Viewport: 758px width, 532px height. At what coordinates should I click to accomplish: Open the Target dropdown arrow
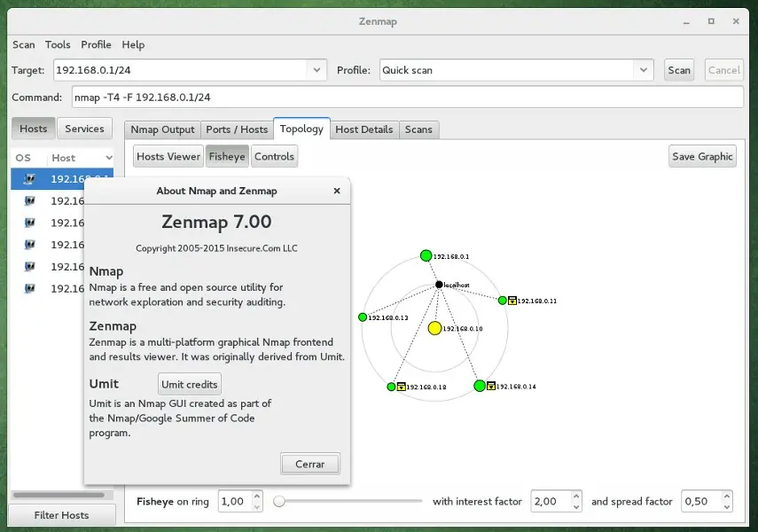pyautogui.click(x=316, y=70)
